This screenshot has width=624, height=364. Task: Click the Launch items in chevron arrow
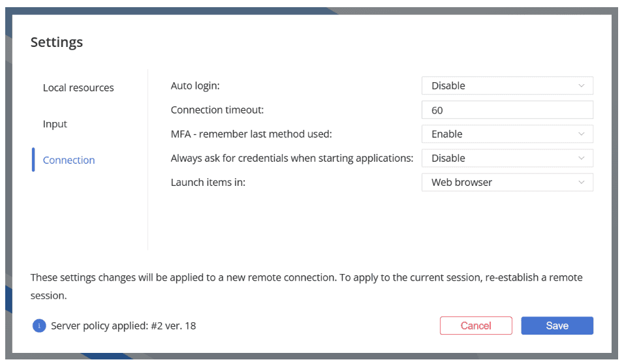point(582,183)
